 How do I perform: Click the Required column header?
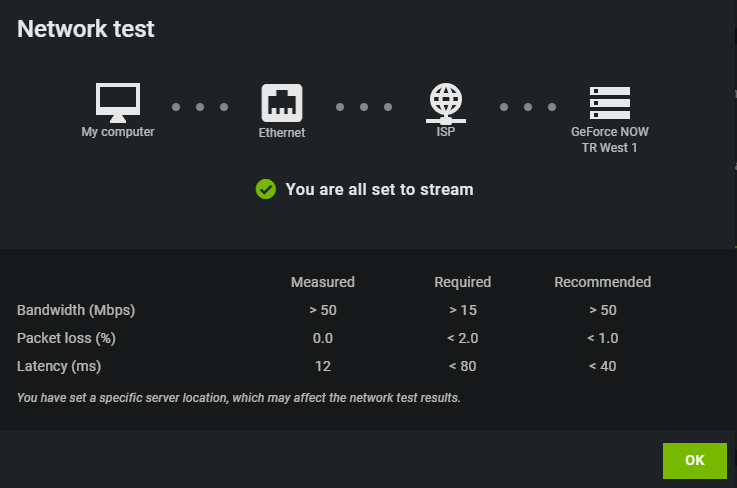pos(463,282)
